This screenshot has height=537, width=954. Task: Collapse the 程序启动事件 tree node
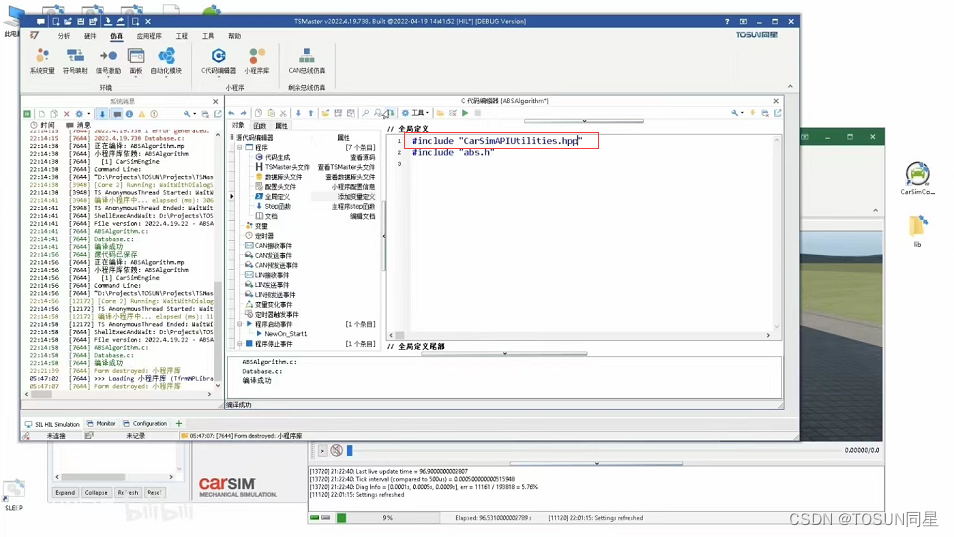pos(240,324)
